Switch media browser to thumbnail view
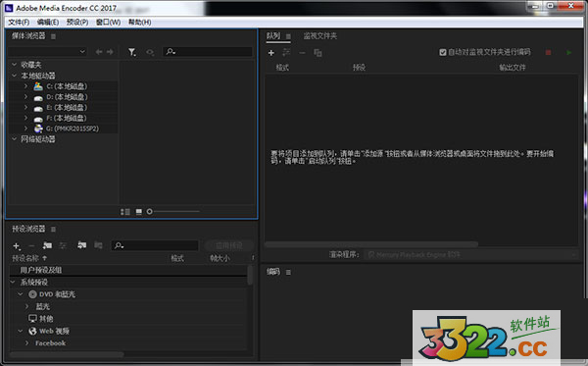 click(139, 212)
